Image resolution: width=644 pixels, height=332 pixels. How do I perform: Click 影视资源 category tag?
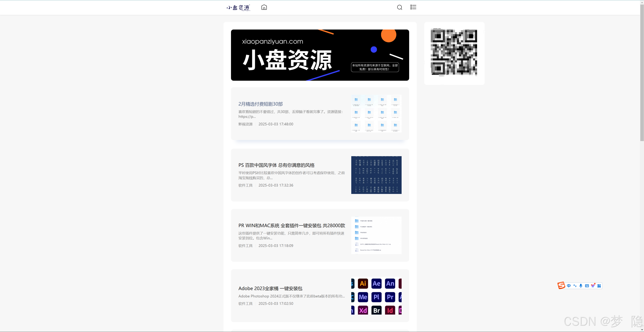(x=245, y=124)
